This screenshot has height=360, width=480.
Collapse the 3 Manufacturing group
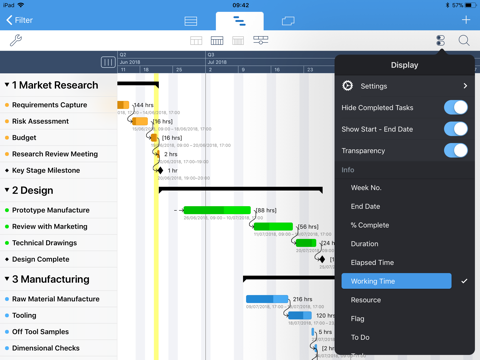(7, 278)
